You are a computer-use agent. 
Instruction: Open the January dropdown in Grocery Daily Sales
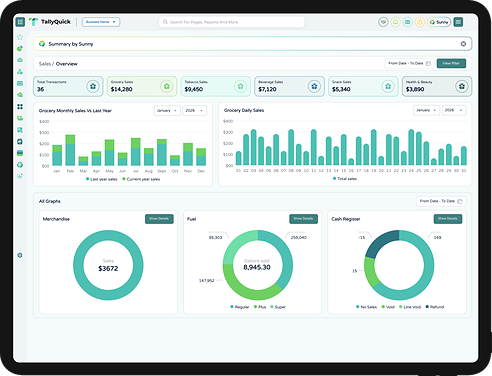pos(426,110)
